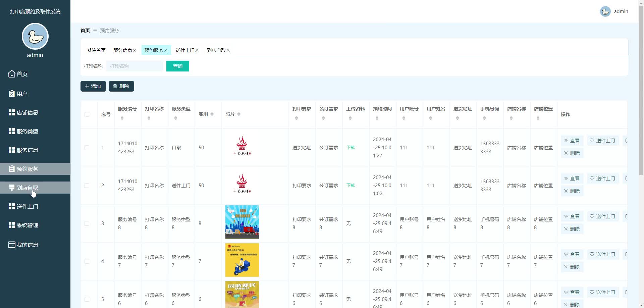Screen dimensions: 644x308
Task: Close the 送件上门 tab
Action: click(197, 50)
